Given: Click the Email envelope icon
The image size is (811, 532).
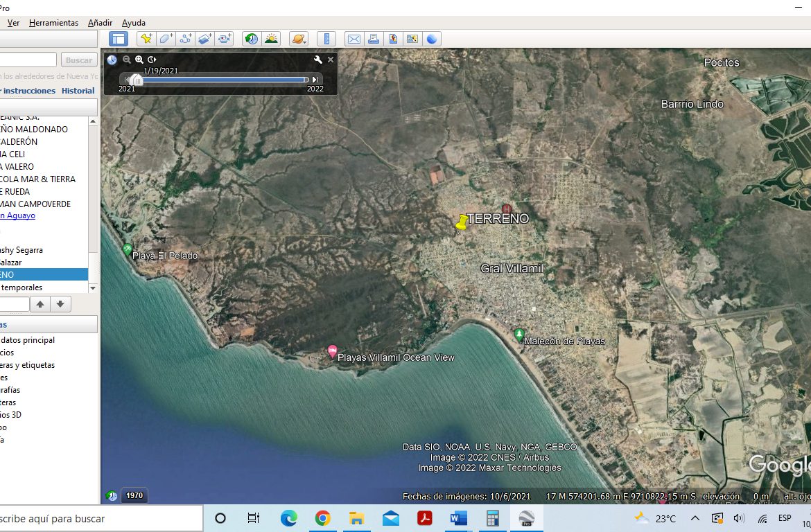Looking at the screenshot, I should (x=354, y=39).
